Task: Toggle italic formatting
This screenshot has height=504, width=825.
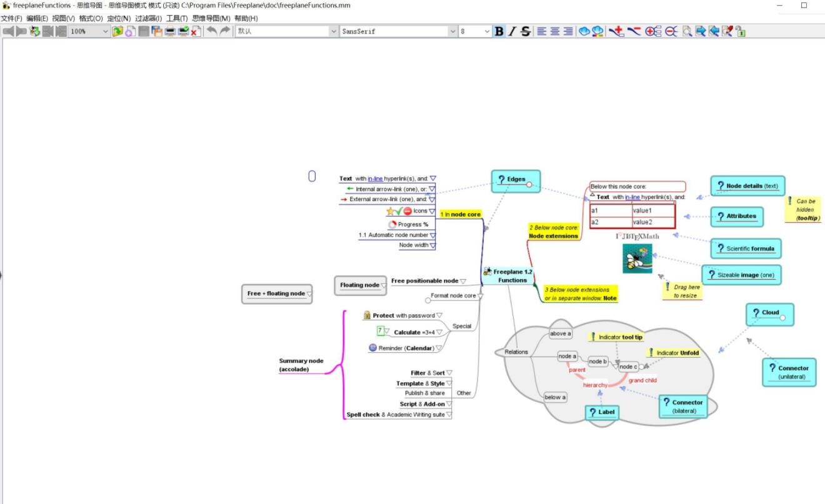Action: [x=512, y=31]
